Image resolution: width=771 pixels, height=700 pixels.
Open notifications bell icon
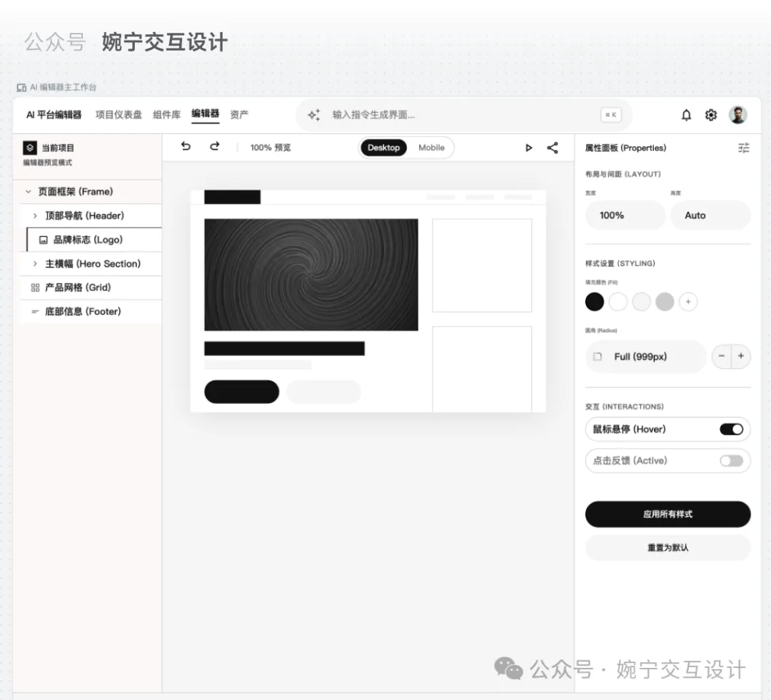(x=686, y=115)
